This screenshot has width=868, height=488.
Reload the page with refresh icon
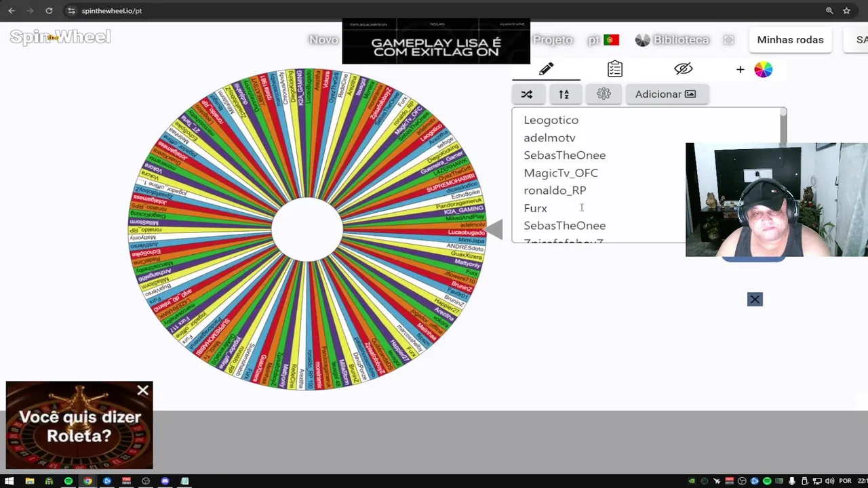[x=49, y=11]
